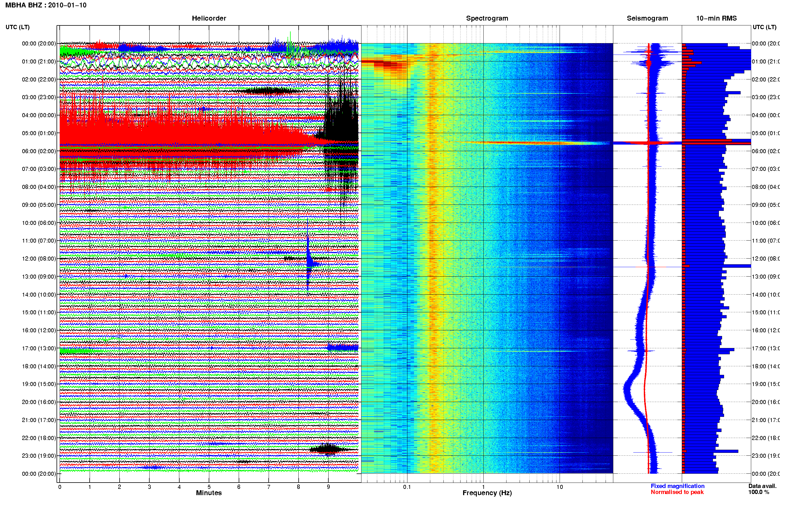Click the '18:00 (14:00)' time label beside Helicorder
Image resolution: width=812 pixels, height=508 pixels.
click(39, 366)
